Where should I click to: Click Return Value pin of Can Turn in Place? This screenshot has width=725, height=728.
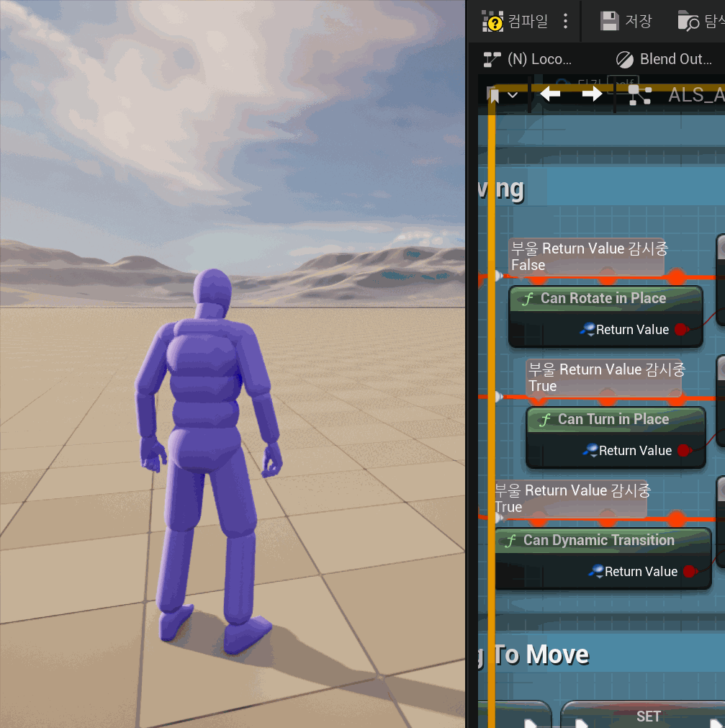pos(684,451)
